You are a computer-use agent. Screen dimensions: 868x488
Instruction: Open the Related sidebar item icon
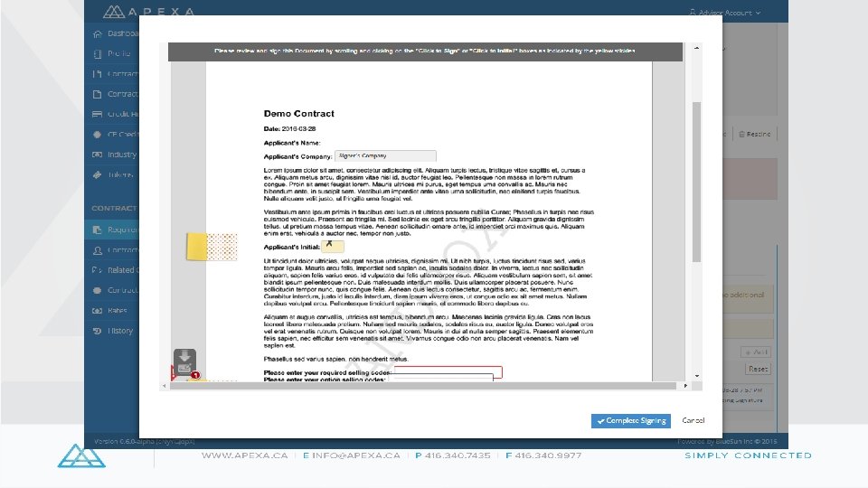tap(98, 270)
